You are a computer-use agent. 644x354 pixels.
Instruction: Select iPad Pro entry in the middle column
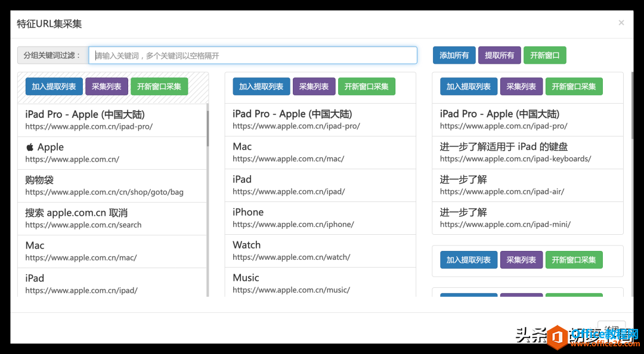pyautogui.click(x=320, y=120)
